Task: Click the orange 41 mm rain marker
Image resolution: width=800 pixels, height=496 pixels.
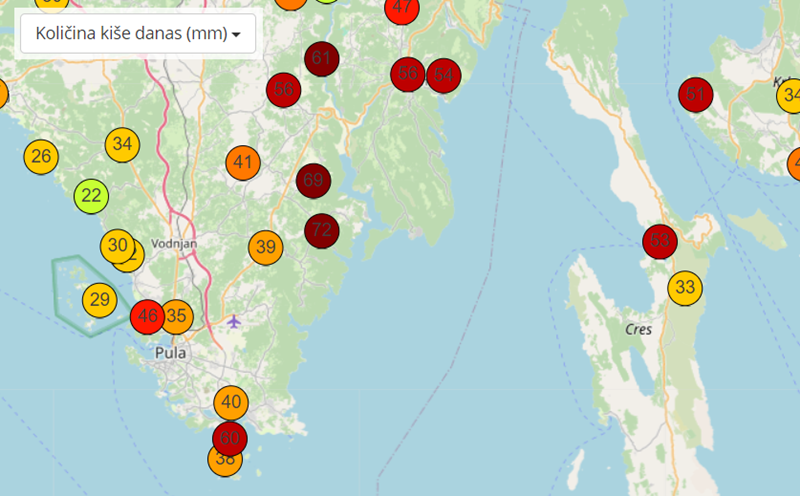Action: point(243,163)
